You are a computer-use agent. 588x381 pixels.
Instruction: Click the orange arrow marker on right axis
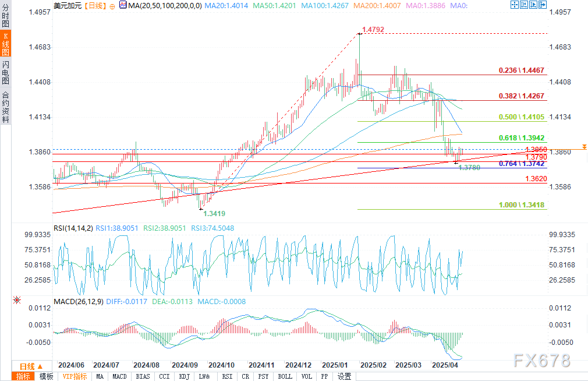(584, 147)
